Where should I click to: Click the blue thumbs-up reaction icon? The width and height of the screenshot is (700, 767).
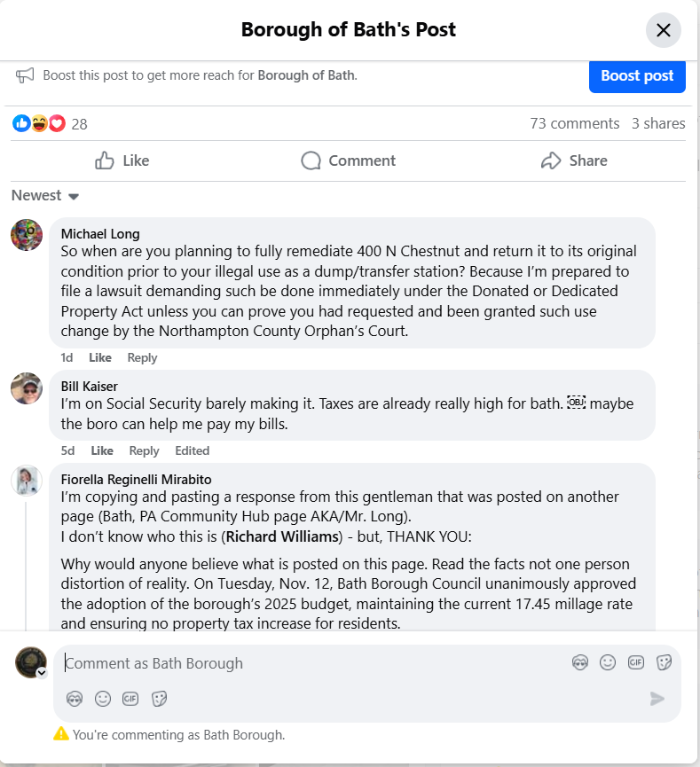pyautogui.click(x=20, y=123)
